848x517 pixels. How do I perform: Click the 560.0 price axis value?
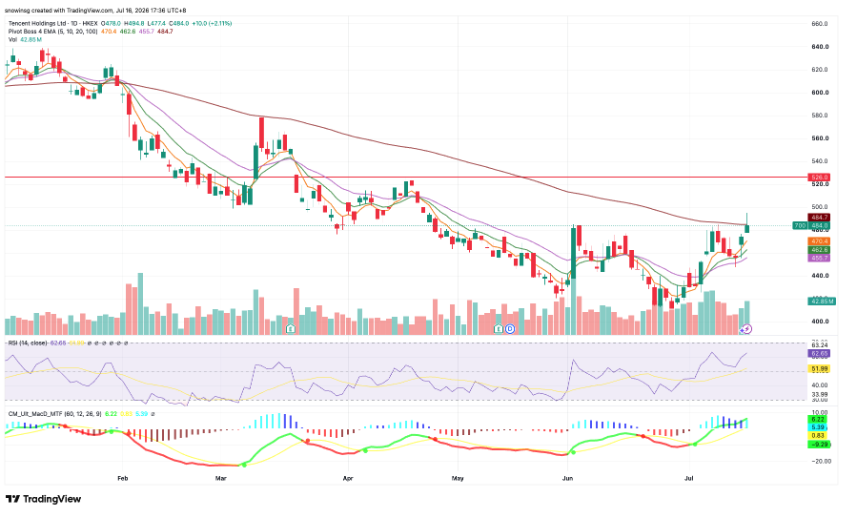coord(820,138)
